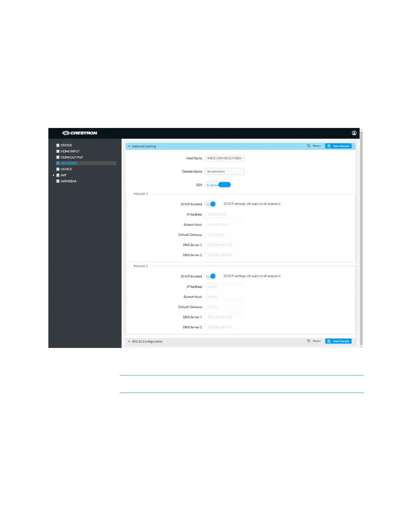The image size is (411, 532).
Task: Click the Host Name field
Action: tap(225, 158)
